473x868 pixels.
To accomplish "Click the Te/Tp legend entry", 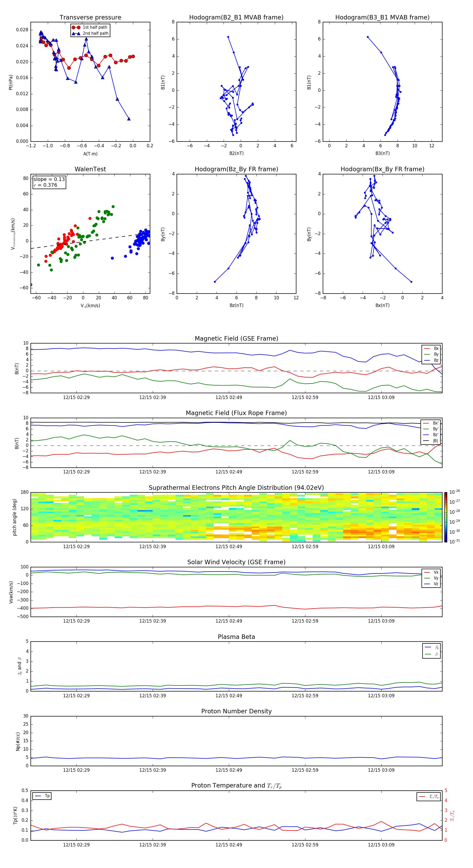I will point(429,796).
